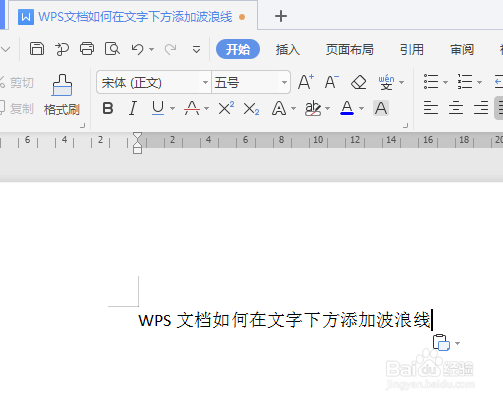
Task: Decrease font size with A- icon
Action: (331, 81)
